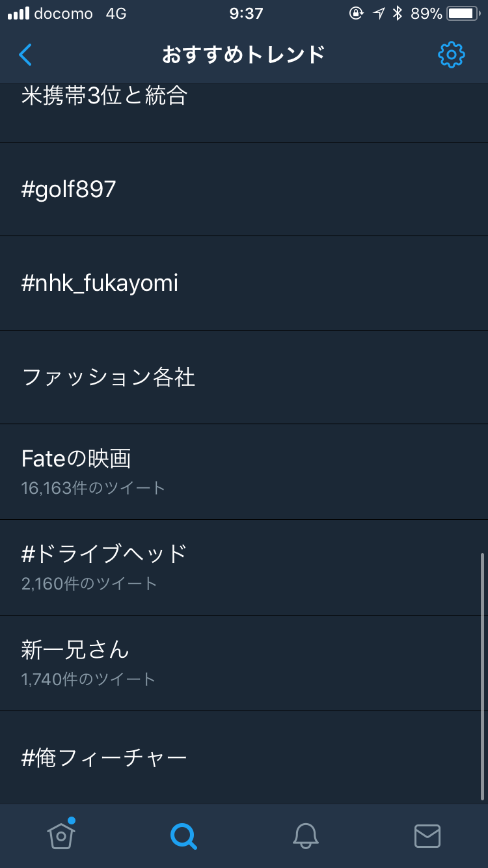488x868 pixels.
Task: Open the 新一兄さん trend
Action: pos(75,649)
